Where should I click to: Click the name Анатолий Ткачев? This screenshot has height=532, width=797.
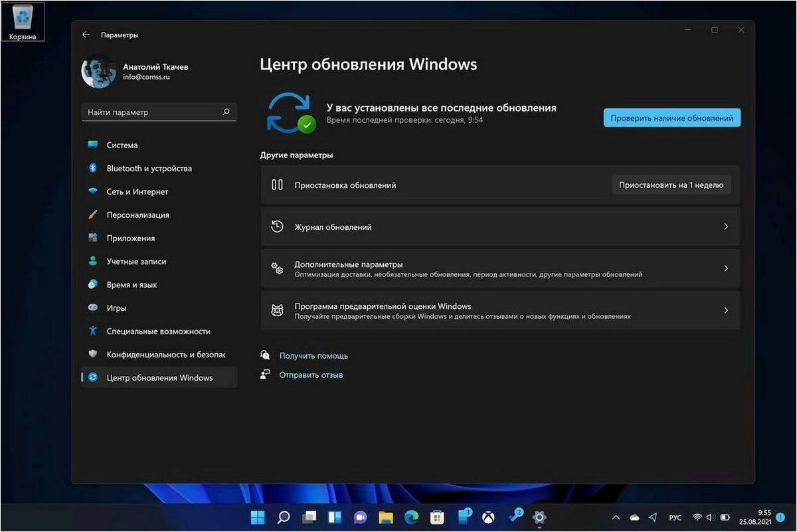(155, 67)
